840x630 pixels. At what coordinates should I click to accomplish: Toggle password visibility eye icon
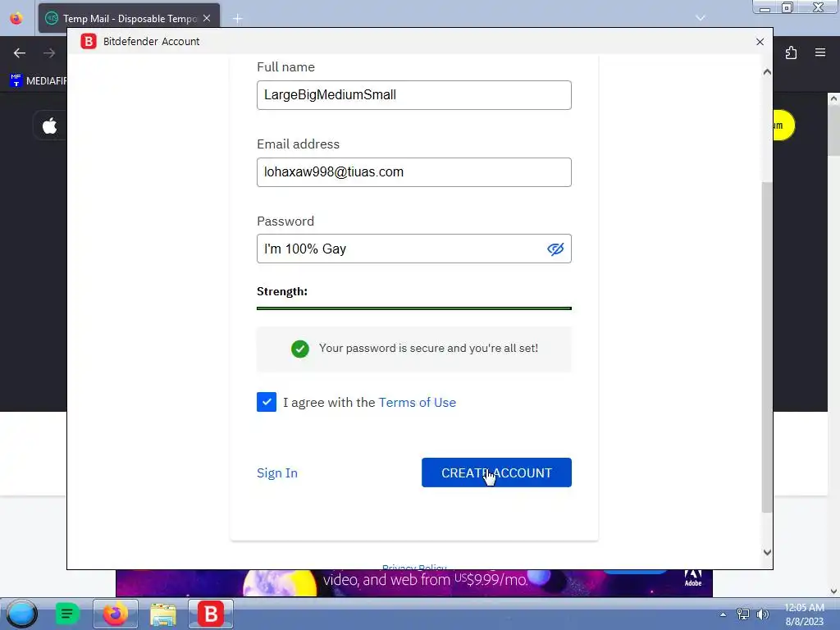click(x=555, y=249)
